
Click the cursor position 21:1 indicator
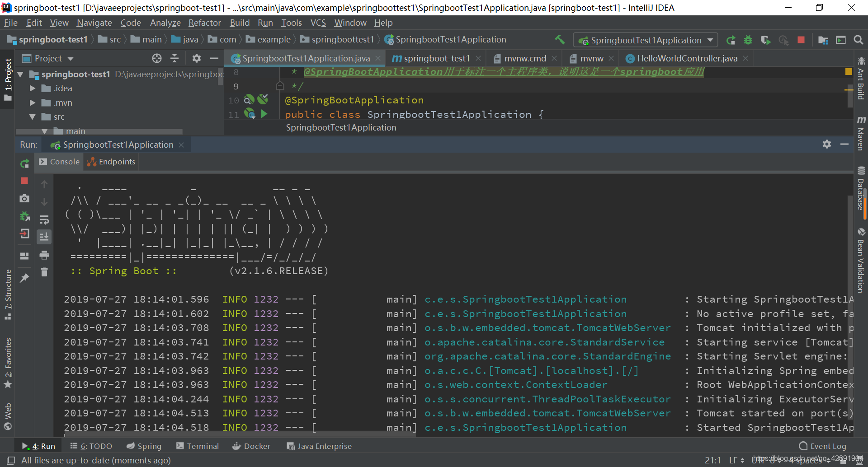(712, 460)
